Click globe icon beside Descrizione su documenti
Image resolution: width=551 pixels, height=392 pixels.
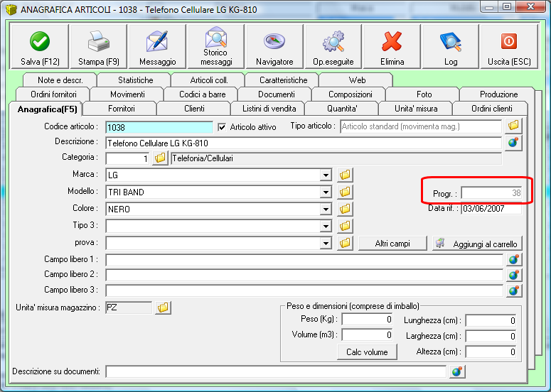tap(457, 371)
